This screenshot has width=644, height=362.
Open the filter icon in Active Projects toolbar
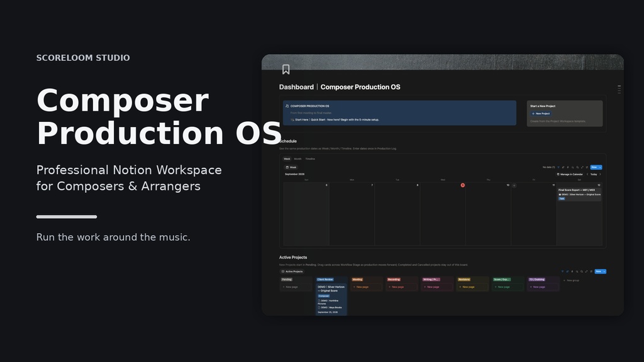[x=562, y=271]
